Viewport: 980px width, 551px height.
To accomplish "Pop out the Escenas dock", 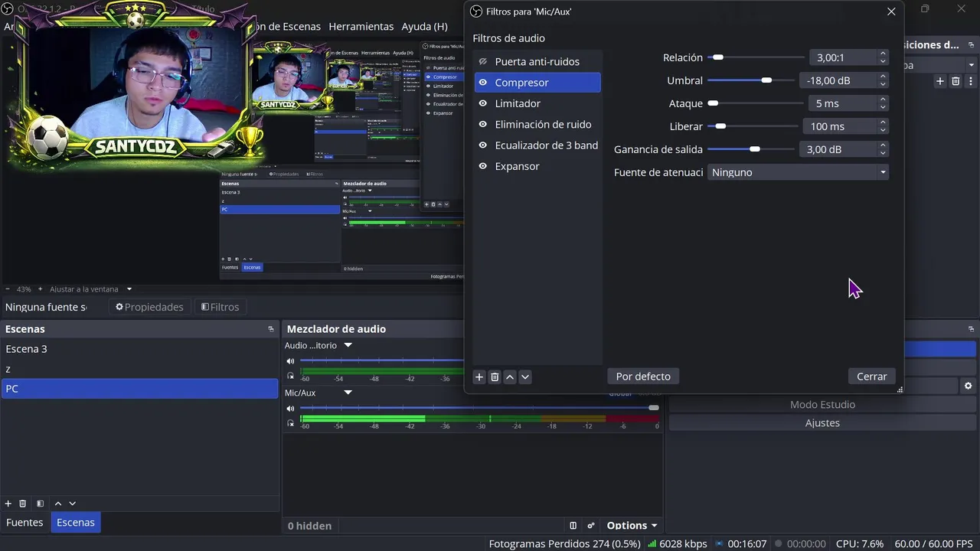I will click(x=270, y=329).
